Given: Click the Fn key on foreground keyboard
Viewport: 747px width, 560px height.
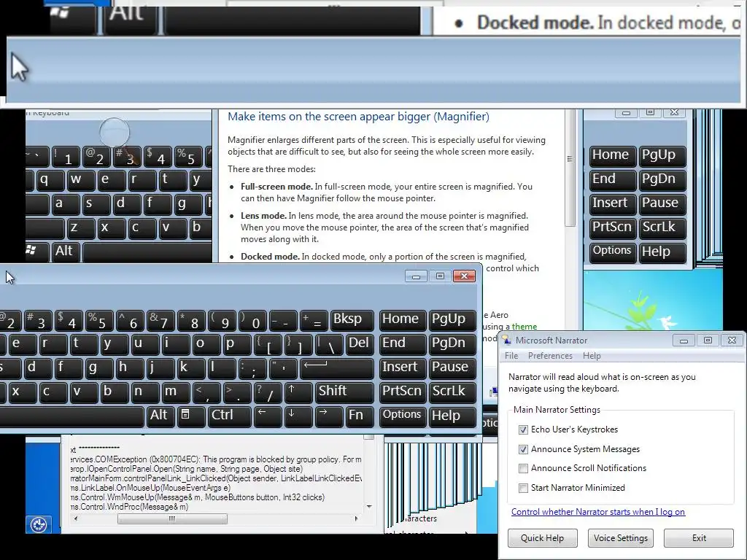Looking at the screenshot, I should pyautogui.click(x=359, y=416).
